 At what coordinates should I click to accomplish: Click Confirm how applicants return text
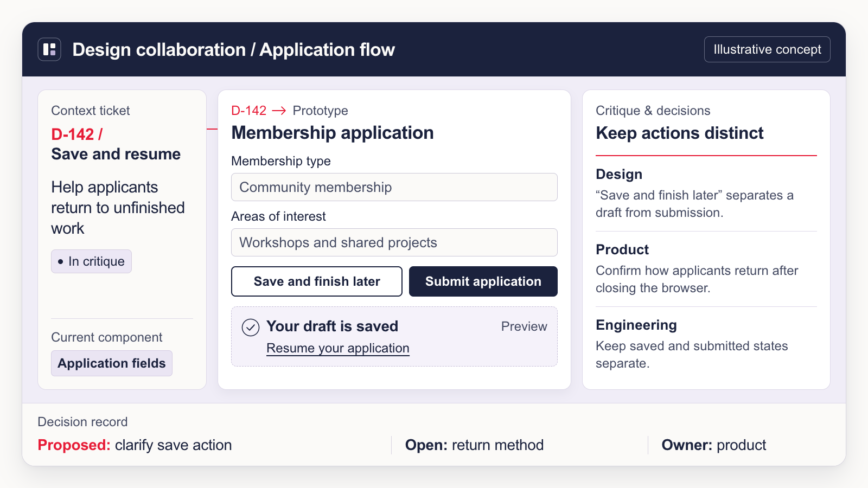point(697,279)
